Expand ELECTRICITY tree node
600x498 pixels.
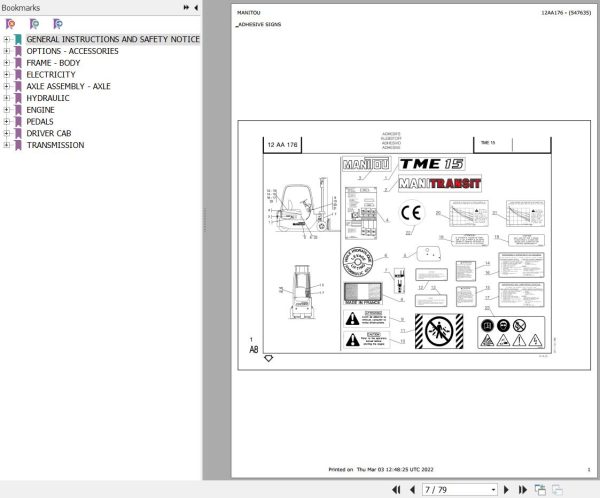tap(6, 75)
